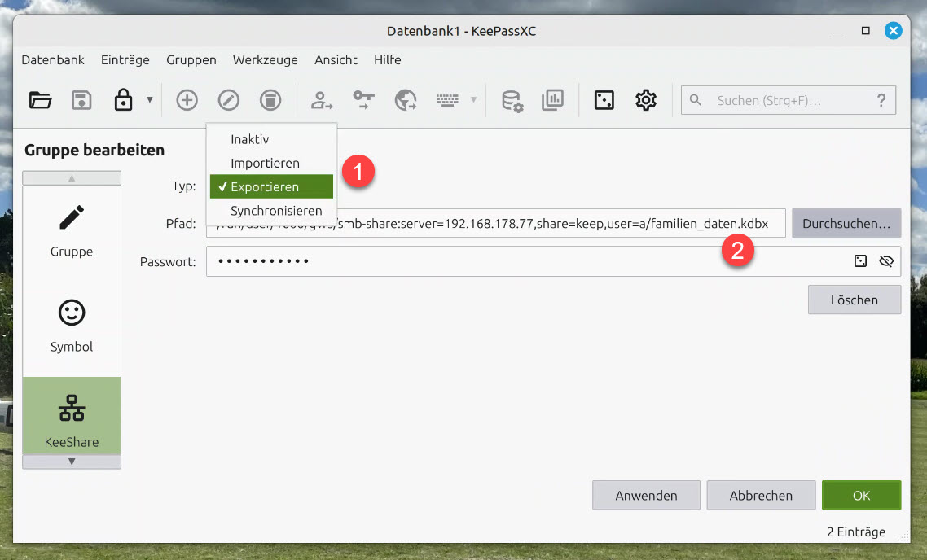This screenshot has height=560, width=927.
Task: Open the Einträge menu
Action: pyautogui.click(x=125, y=59)
